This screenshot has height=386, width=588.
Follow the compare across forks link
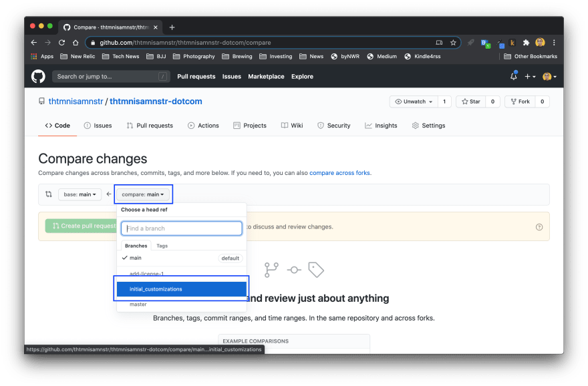[339, 173]
